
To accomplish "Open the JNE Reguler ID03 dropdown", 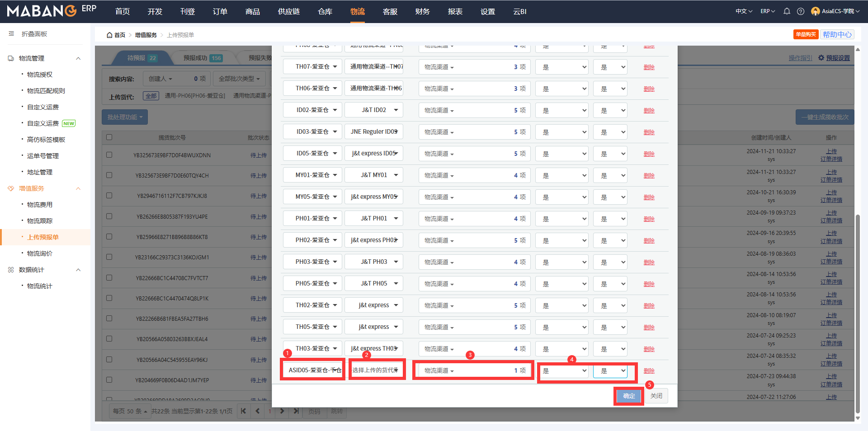I will (374, 131).
